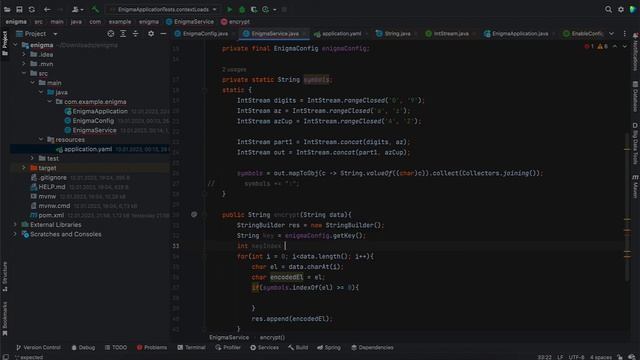Click Collapse All icon in Project panel

(x=135, y=34)
